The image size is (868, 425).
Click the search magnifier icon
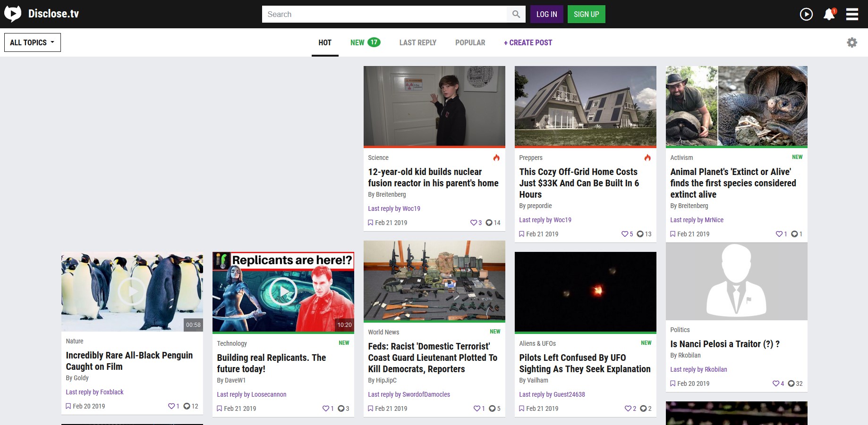[x=516, y=14]
